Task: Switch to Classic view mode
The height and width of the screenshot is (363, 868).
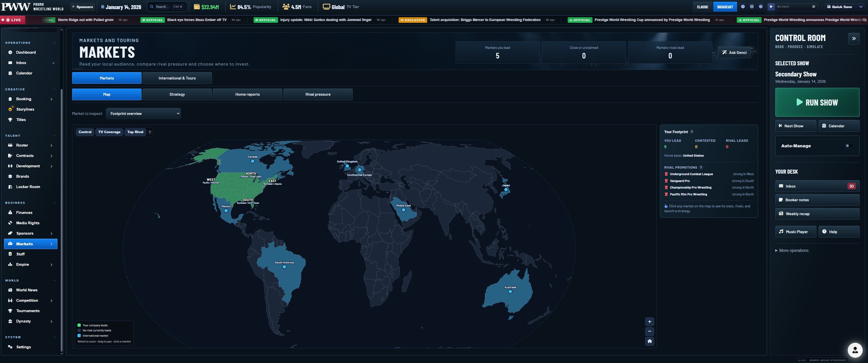Action: [702, 7]
